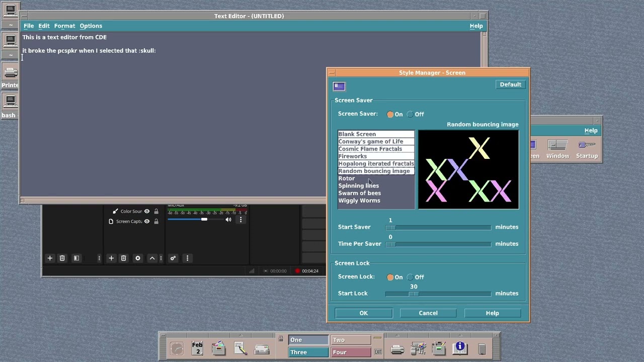This screenshot has width=644, height=362.
Task: Open the Format menu in Text Editor
Action: [x=64, y=26]
